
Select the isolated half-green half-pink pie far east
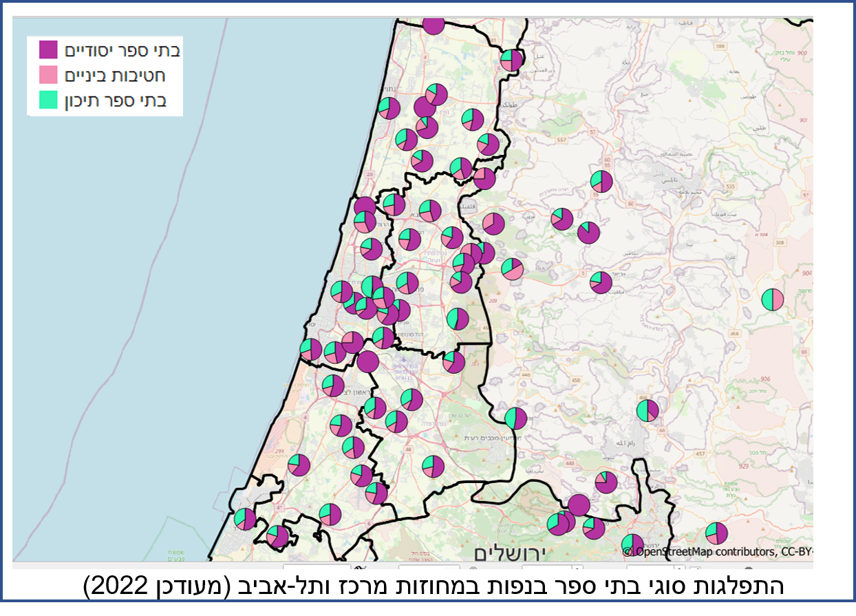click(x=773, y=299)
